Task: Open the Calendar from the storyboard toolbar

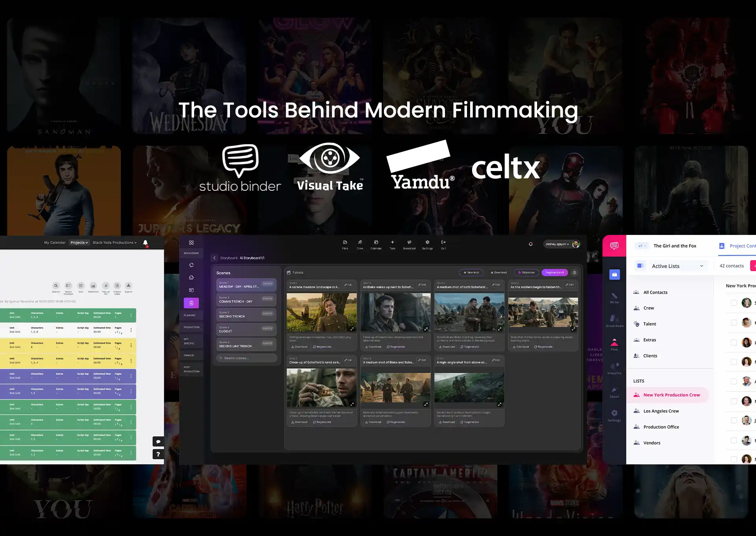Action: pyautogui.click(x=376, y=244)
